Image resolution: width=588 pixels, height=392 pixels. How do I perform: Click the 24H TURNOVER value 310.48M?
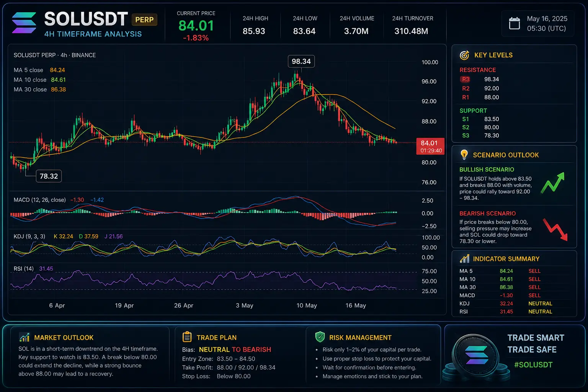[x=411, y=31]
